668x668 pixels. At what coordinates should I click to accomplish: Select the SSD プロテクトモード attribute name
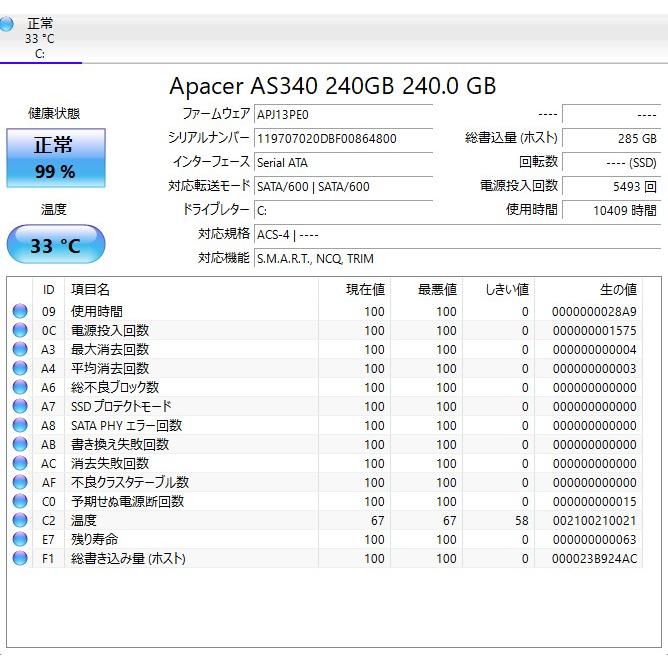[121, 406]
